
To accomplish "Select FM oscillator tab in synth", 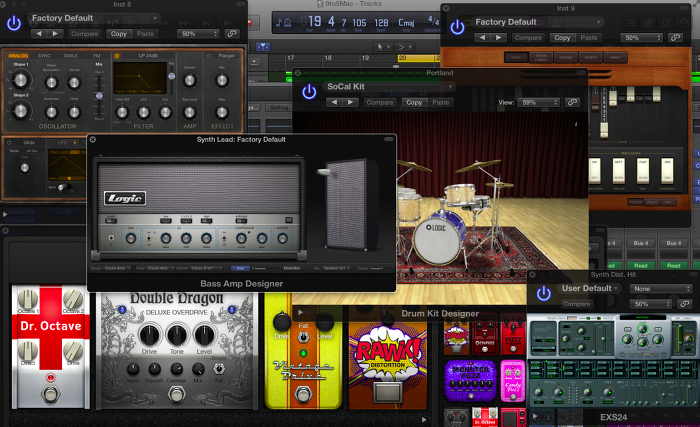I will coord(96,56).
